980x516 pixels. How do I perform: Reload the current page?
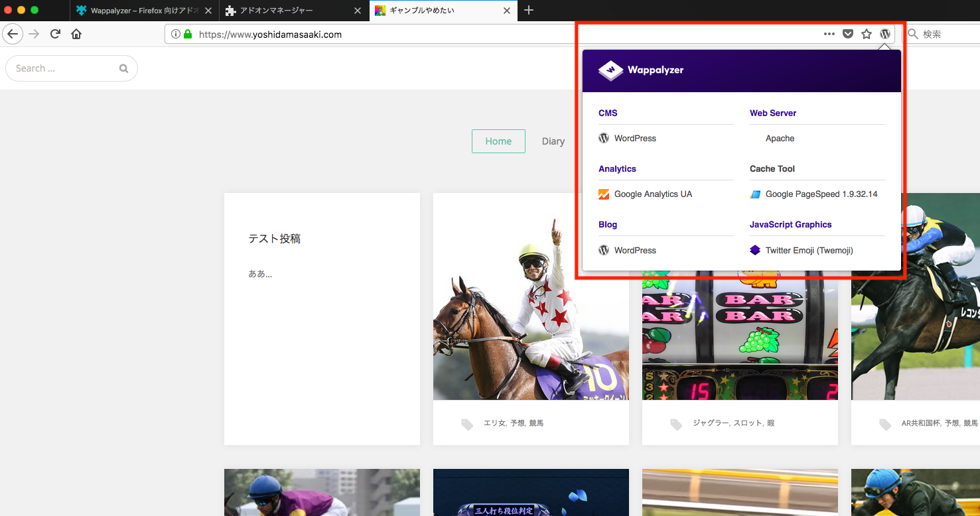56,34
